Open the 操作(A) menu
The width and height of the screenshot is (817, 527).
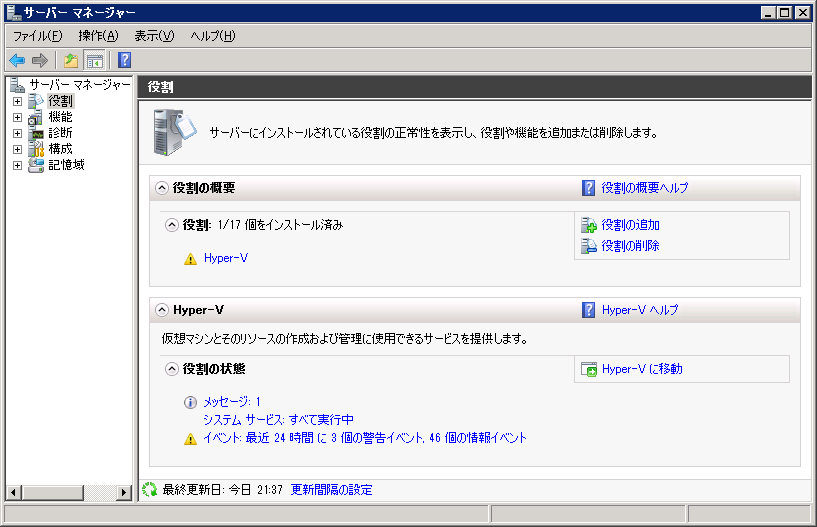click(98, 36)
